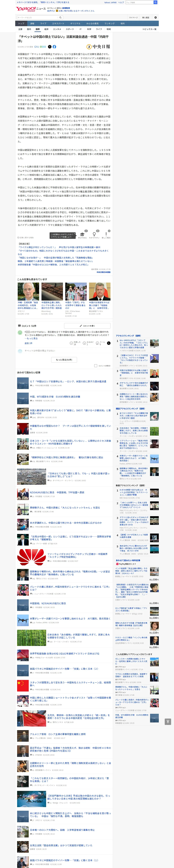Click the なるほど reaction on the comment
The width and height of the screenshot is (174, 868).
click(x=88, y=343)
